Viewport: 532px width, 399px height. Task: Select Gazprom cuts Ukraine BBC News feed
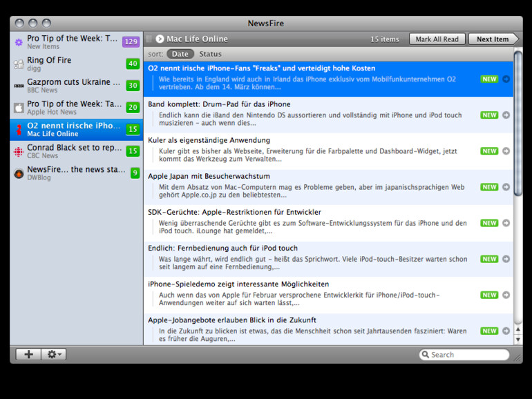click(x=76, y=86)
